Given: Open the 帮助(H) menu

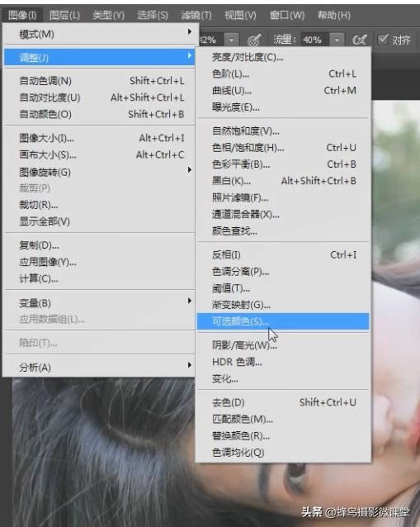Looking at the screenshot, I should click(333, 15).
